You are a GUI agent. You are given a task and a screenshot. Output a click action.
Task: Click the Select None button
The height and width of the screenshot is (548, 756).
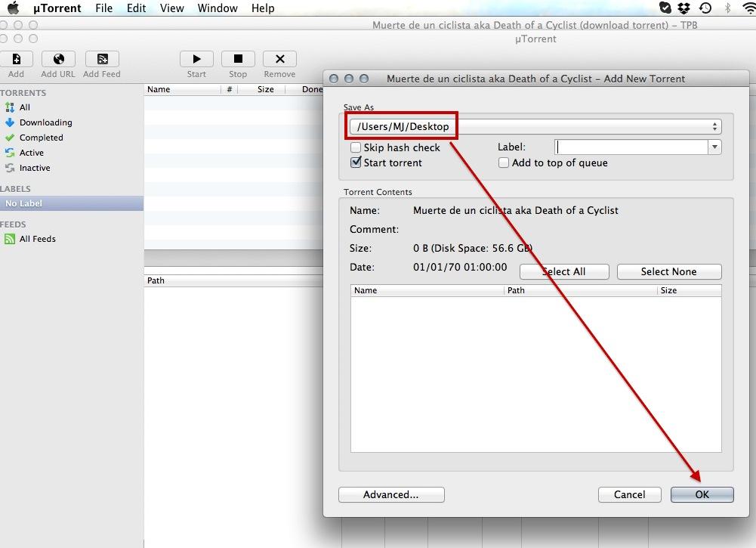pyautogui.click(x=668, y=271)
